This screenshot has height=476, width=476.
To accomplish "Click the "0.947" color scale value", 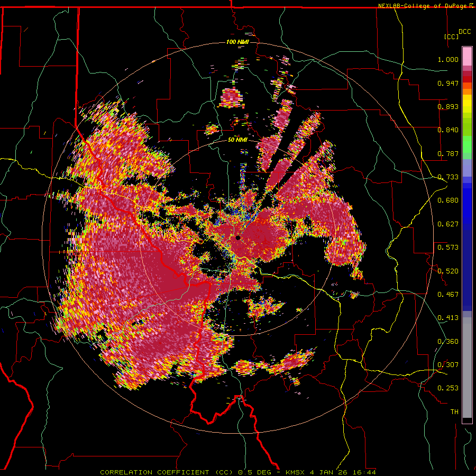I will (448, 83).
